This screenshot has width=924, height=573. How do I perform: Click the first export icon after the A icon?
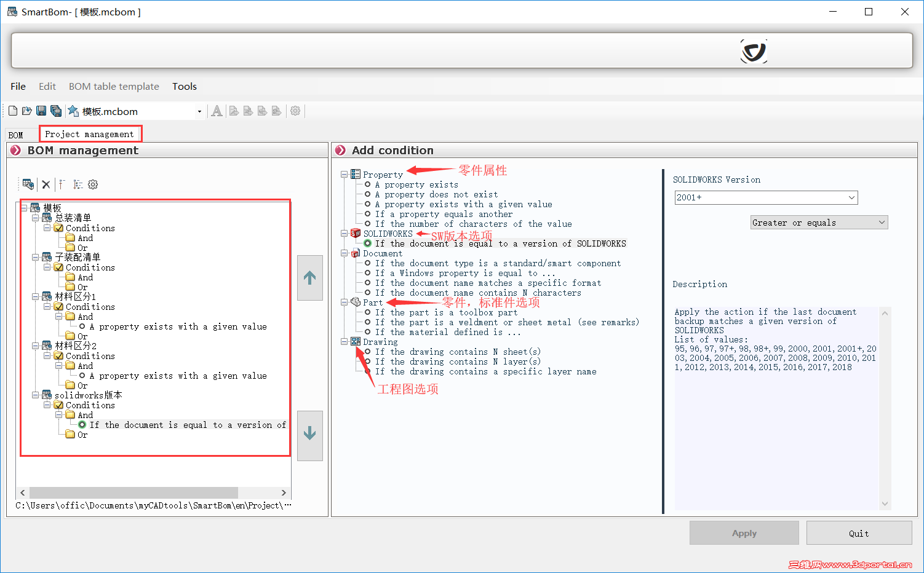tap(234, 111)
